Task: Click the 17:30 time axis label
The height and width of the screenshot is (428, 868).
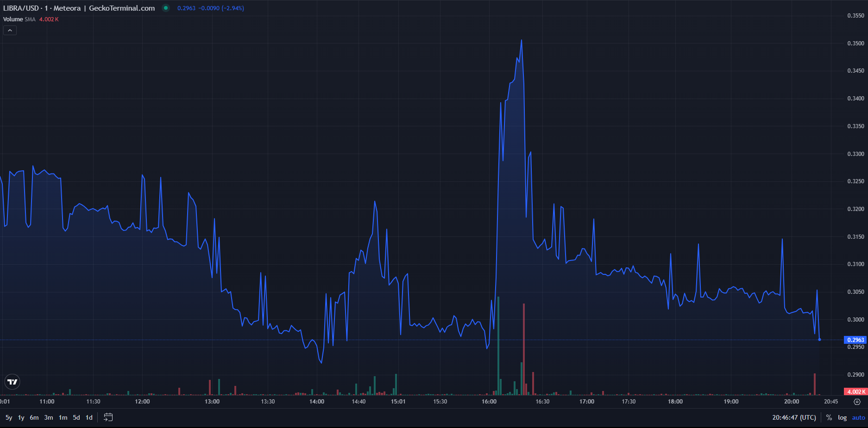Action: point(629,402)
